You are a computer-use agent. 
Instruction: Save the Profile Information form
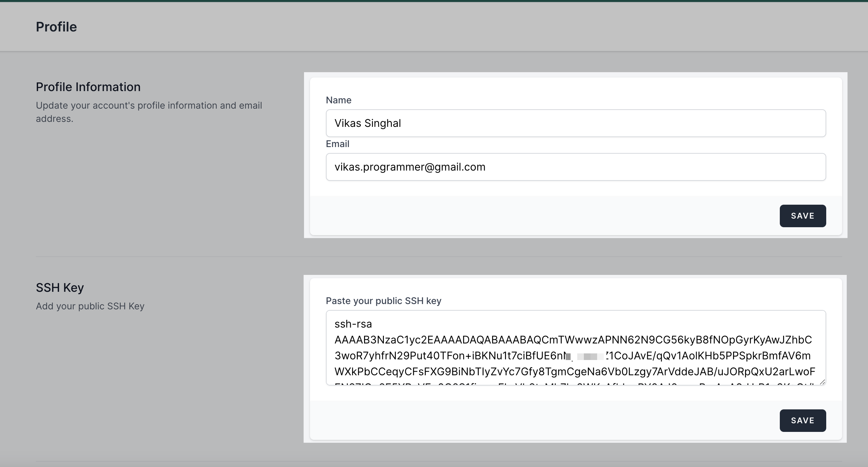tap(803, 216)
